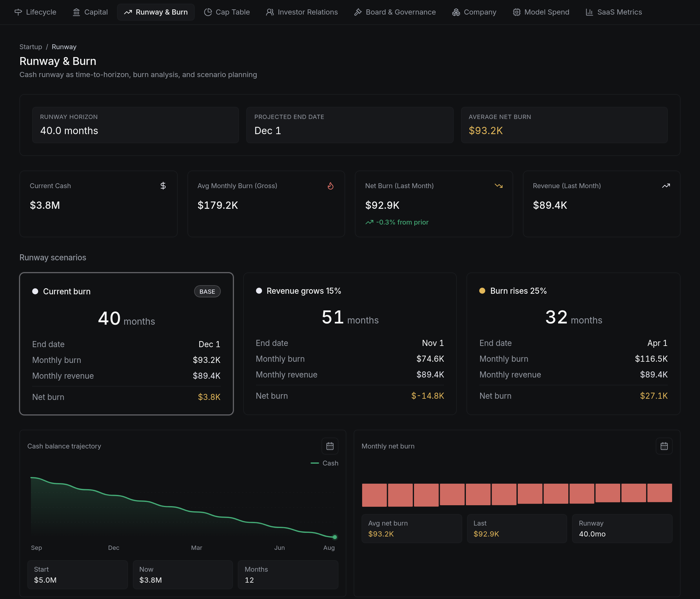Click the last monthly net burn bar
700x599 pixels.
tap(659, 493)
